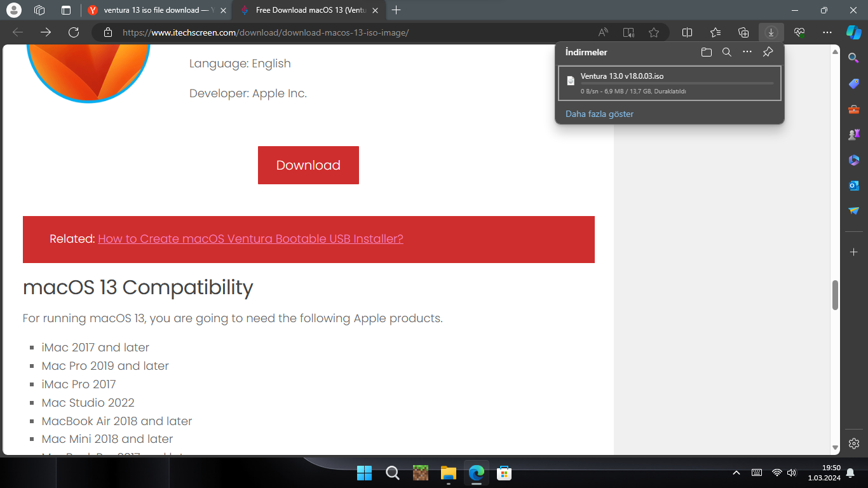Open Microsoft 365 in the sidebar
The image size is (868, 488).
pyautogui.click(x=854, y=160)
